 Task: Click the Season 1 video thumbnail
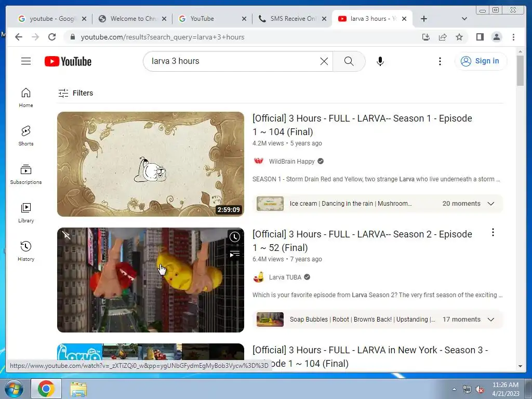[x=150, y=164]
